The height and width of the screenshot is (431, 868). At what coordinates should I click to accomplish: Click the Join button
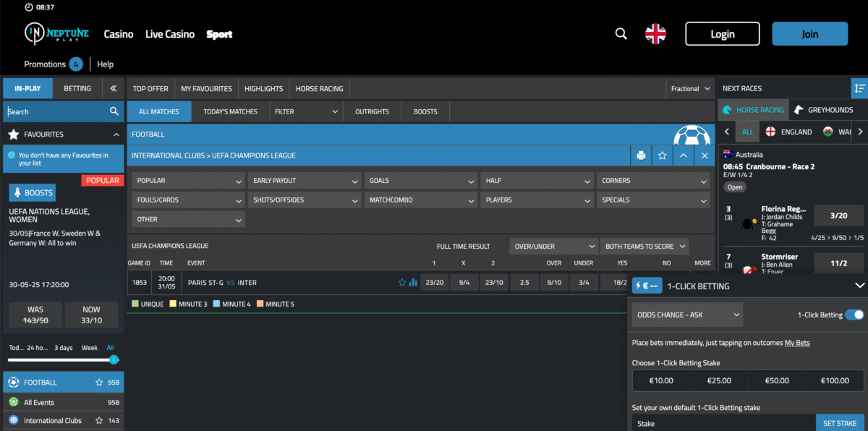[x=809, y=34]
